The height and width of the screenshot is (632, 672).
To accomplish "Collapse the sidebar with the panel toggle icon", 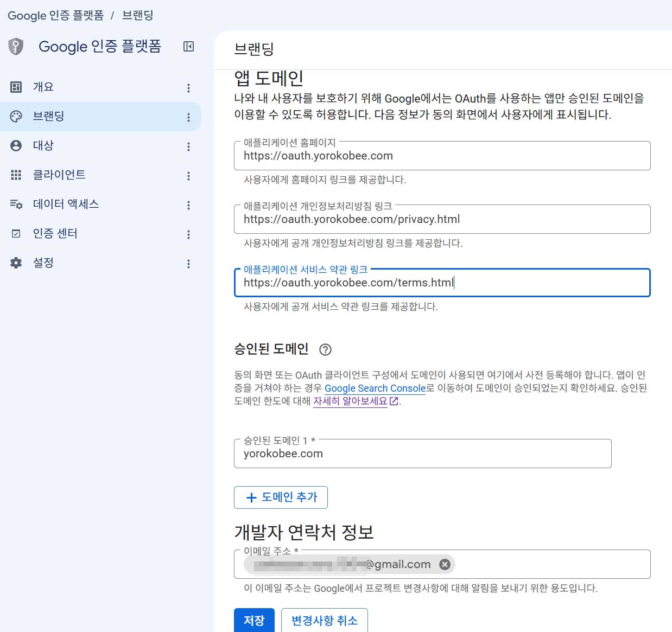I will pyautogui.click(x=188, y=47).
